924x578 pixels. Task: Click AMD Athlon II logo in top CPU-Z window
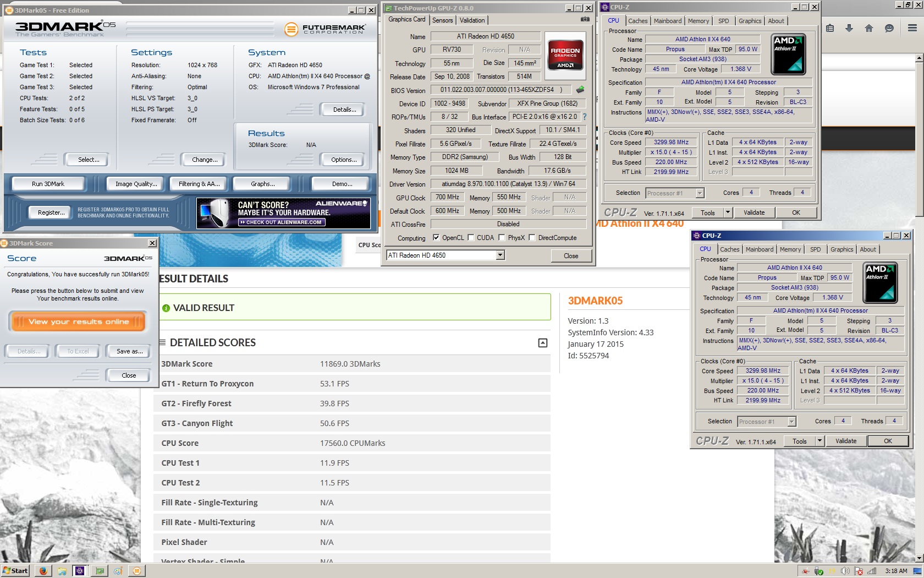[788, 55]
